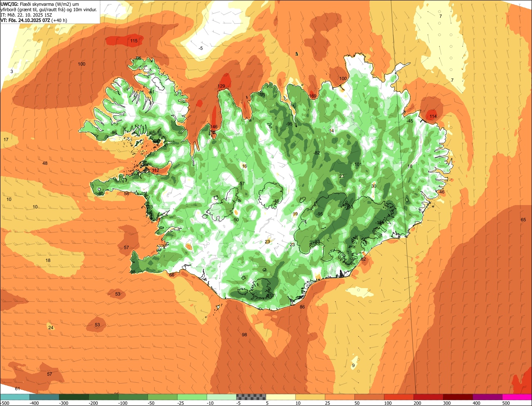The height and width of the screenshot is (406, 532).
Task: Select the red 200 to 300 legend swatch
Action: pos(428,397)
